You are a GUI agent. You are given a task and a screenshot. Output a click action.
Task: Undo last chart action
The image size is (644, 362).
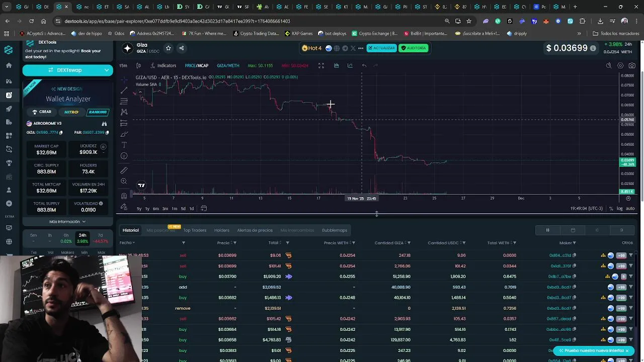[364, 65]
